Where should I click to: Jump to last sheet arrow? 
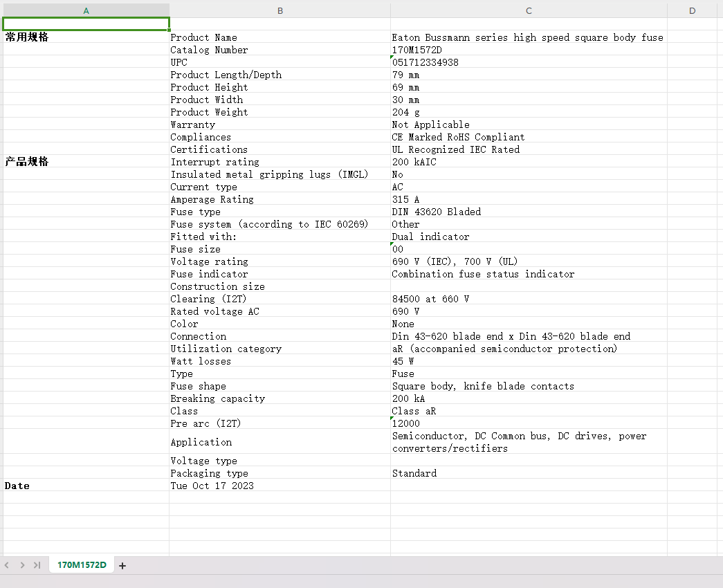(37, 565)
